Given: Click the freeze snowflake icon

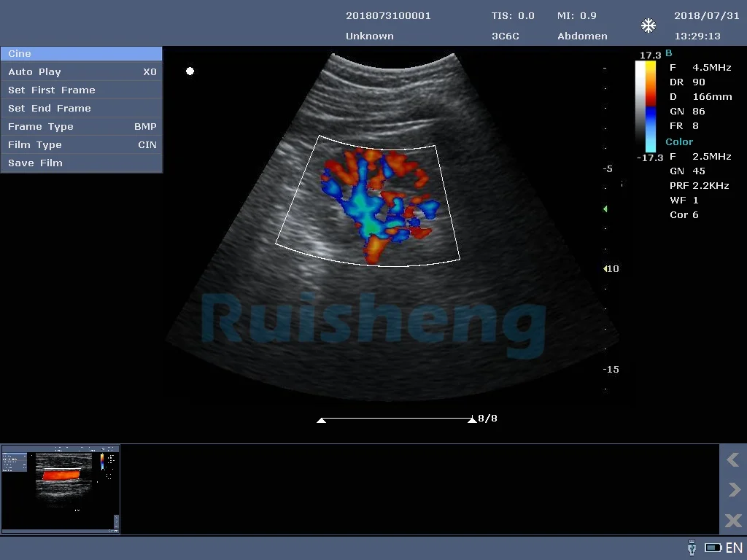Looking at the screenshot, I should pos(648,26).
